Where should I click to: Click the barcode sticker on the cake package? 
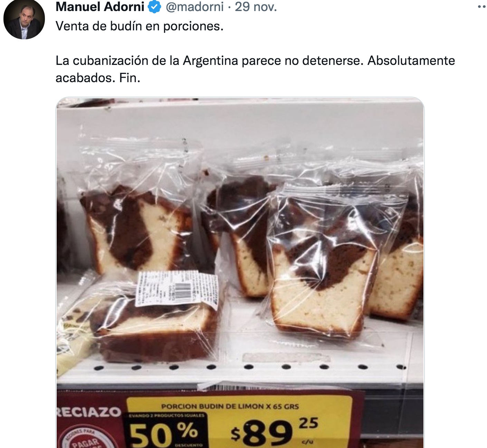177,289
